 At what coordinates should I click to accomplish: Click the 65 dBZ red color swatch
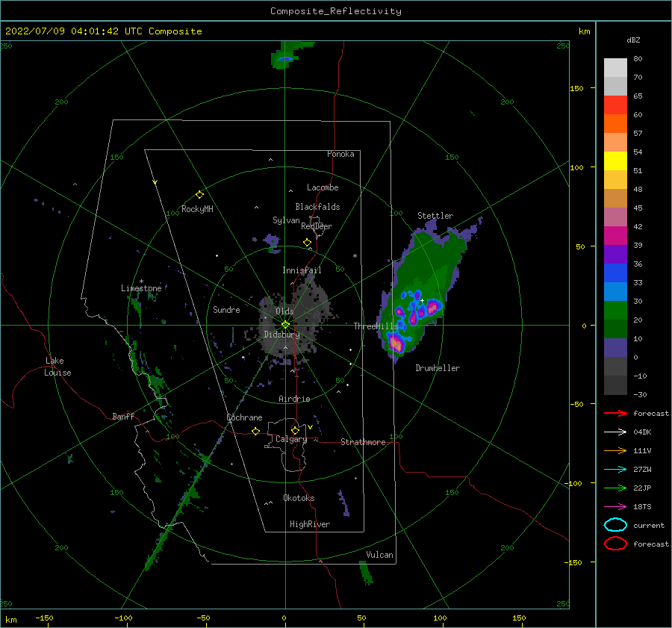click(615, 105)
